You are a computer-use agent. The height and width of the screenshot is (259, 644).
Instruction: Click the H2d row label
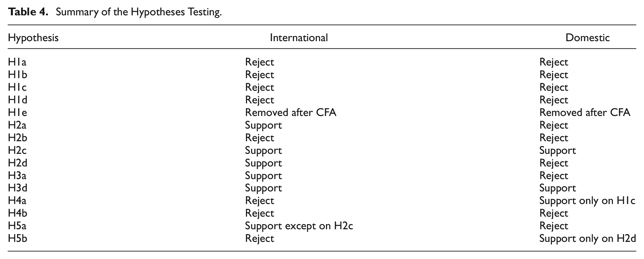(x=17, y=163)
